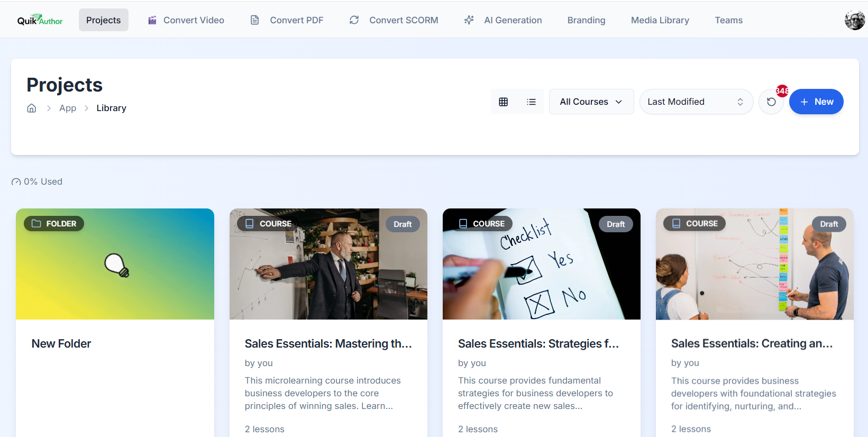This screenshot has height=437, width=868.
Task: Click the Mastering course description text
Action: (x=323, y=393)
